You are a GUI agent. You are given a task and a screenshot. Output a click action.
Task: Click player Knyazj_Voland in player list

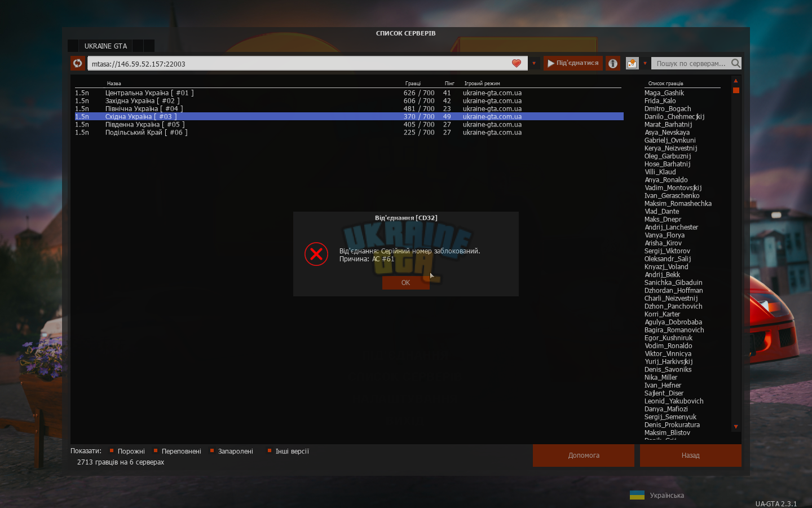coord(667,266)
